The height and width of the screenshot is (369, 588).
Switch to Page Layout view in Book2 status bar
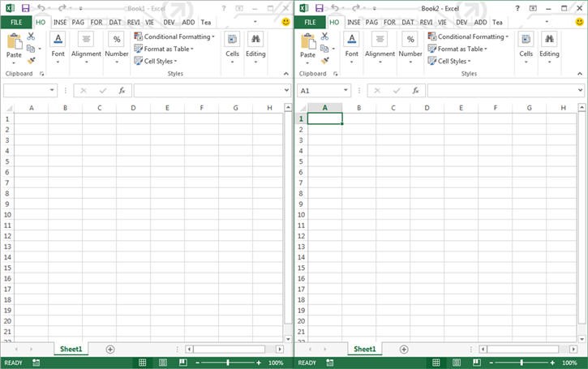click(x=457, y=363)
